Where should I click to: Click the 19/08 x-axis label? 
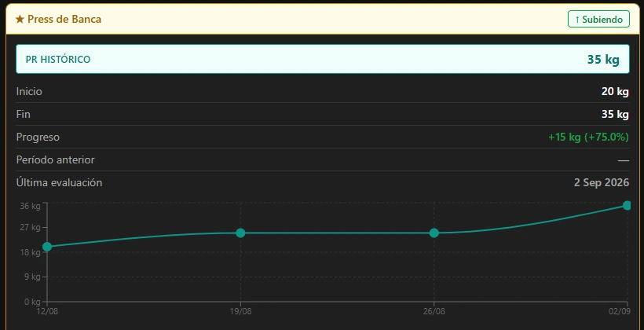(240, 311)
